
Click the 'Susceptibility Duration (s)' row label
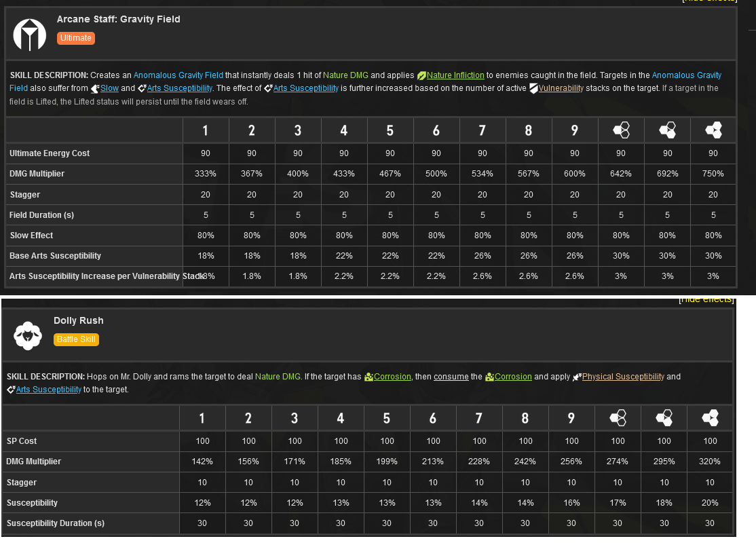(56, 523)
